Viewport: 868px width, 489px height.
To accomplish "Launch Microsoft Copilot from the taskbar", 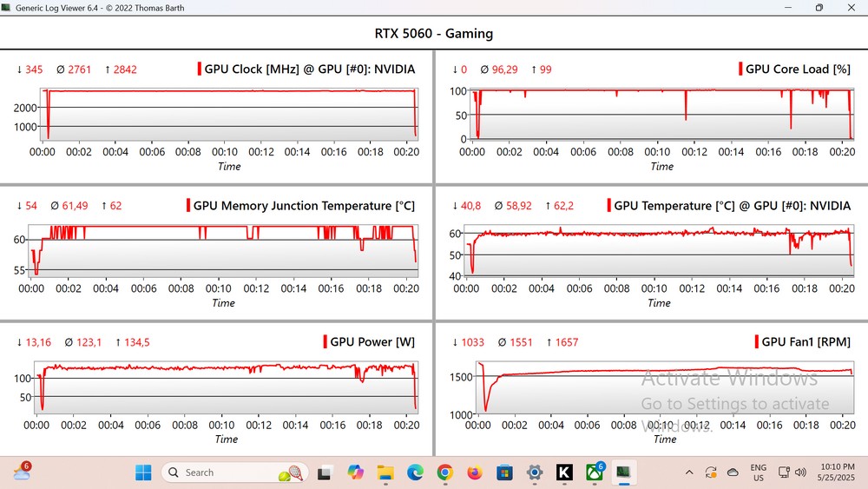I will click(355, 472).
